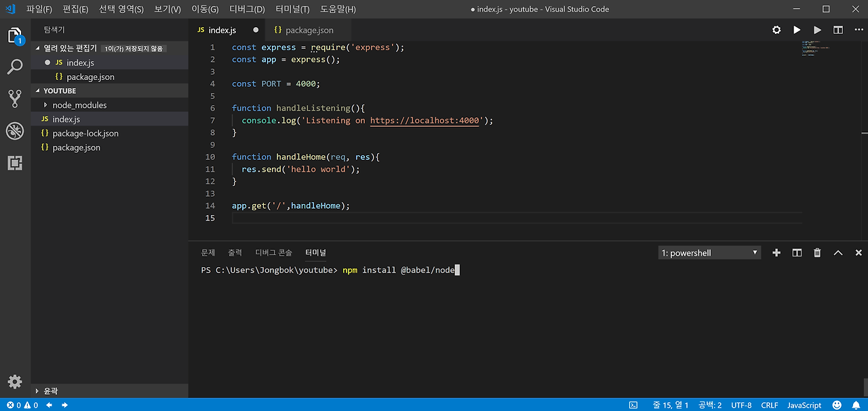The height and width of the screenshot is (411, 868).
Task: Select the 디버그 콘솔 panel tab
Action: [x=273, y=252]
